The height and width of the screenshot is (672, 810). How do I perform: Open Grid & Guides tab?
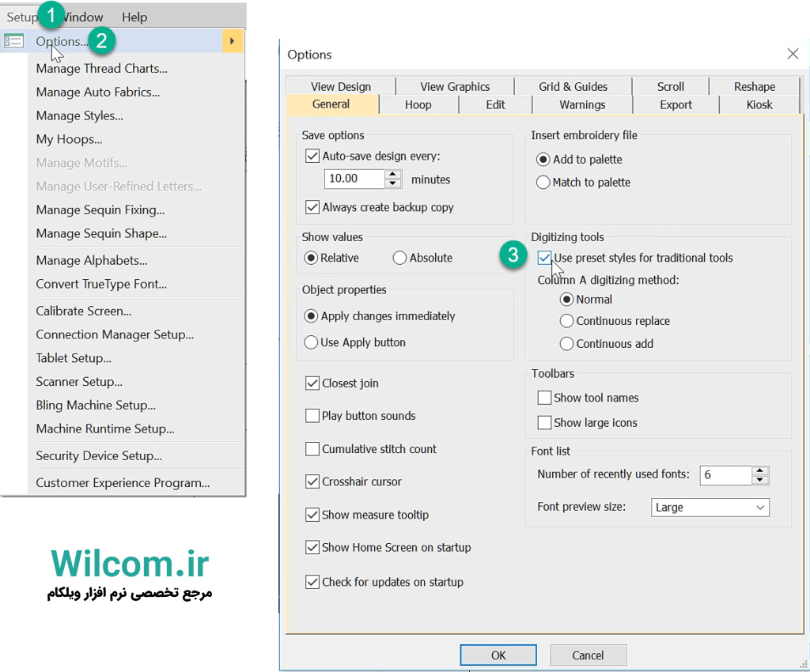click(573, 86)
